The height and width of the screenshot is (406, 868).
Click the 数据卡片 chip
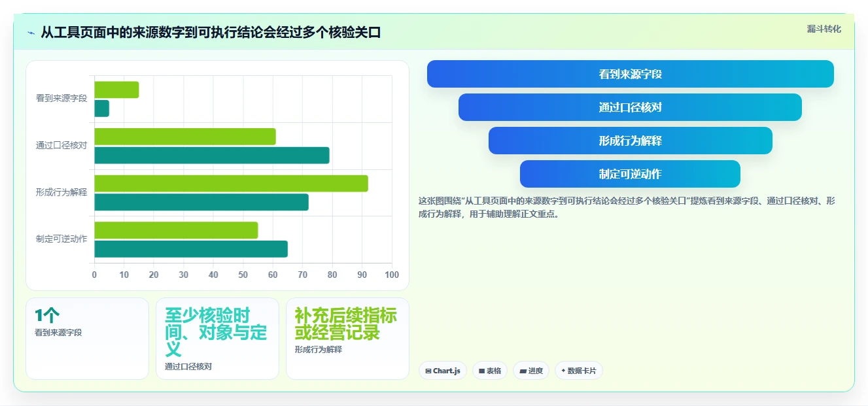579,371
